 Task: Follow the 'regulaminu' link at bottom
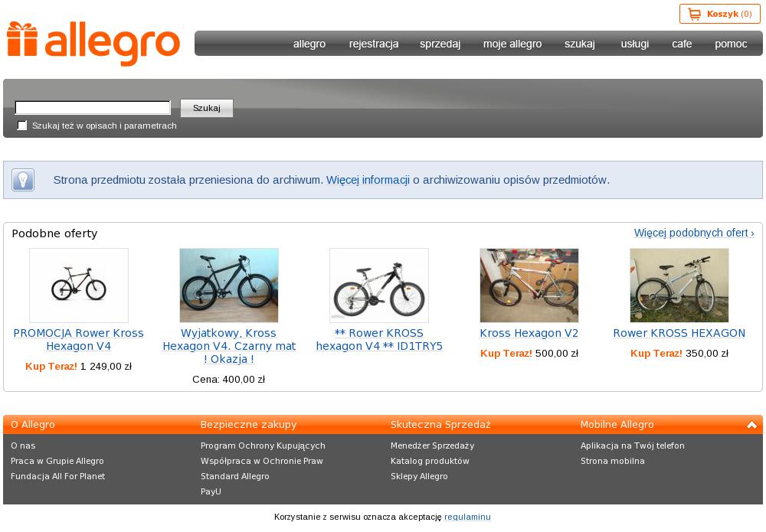coord(467,517)
